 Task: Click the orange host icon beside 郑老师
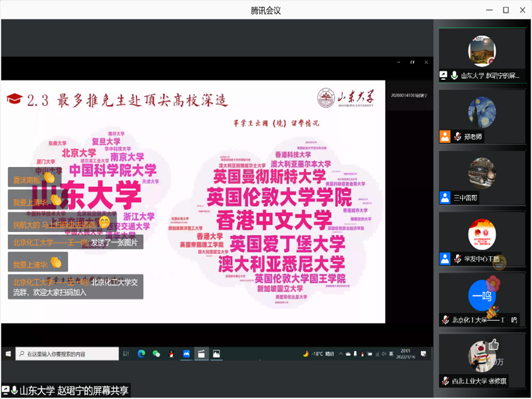coord(445,137)
